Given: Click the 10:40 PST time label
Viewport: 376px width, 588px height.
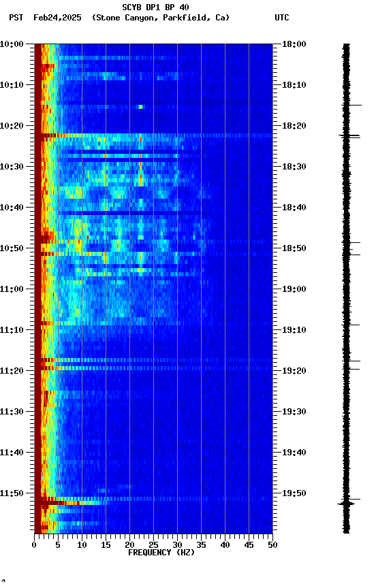Looking at the screenshot, I should [12, 208].
